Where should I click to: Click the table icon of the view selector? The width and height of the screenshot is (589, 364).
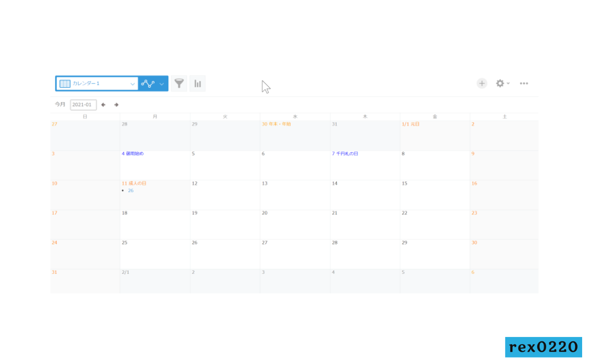[x=65, y=83]
